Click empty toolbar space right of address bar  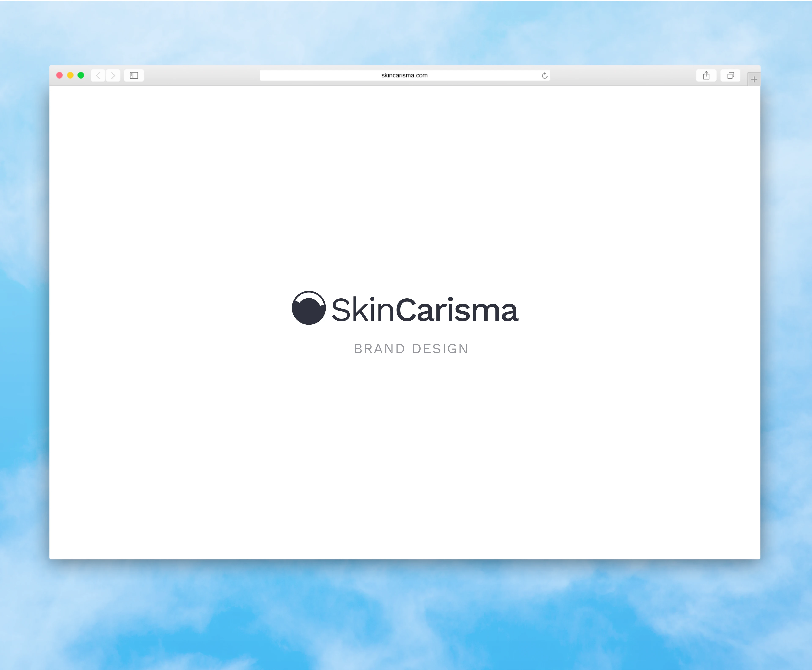click(621, 76)
